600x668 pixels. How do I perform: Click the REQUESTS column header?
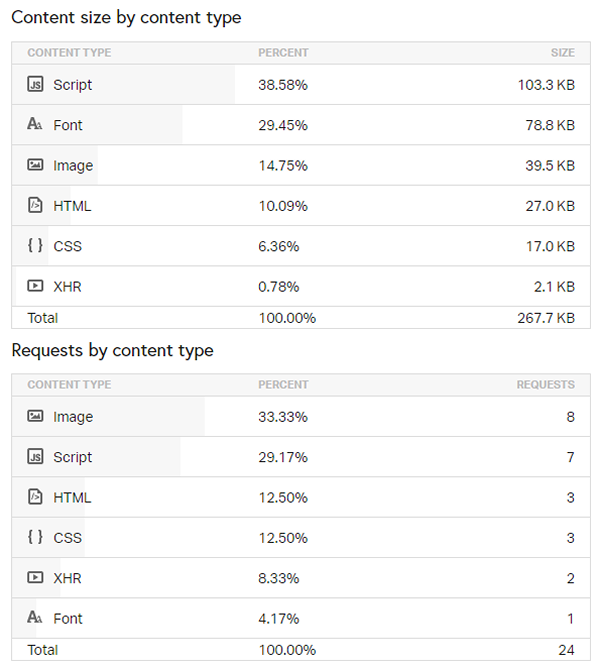545,385
